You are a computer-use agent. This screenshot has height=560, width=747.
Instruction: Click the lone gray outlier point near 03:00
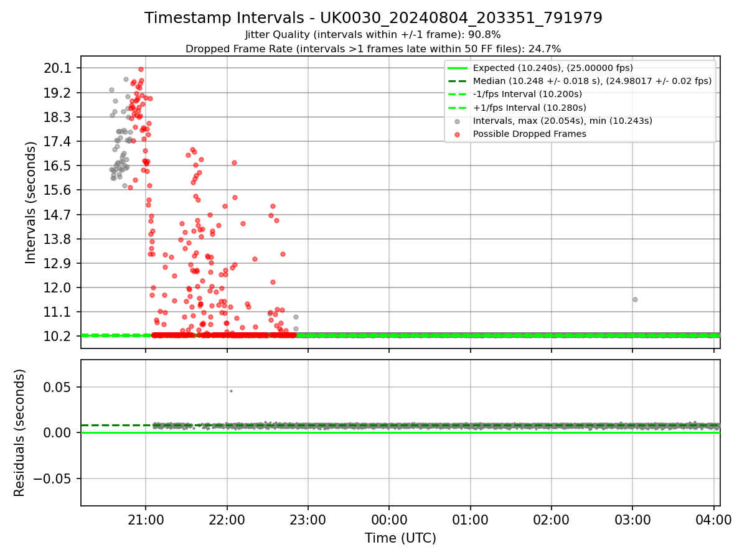tap(635, 299)
